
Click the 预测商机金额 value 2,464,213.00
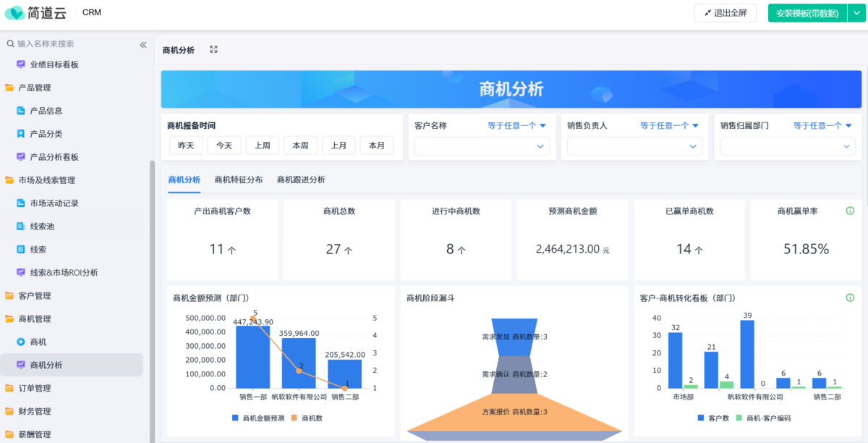click(568, 249)
